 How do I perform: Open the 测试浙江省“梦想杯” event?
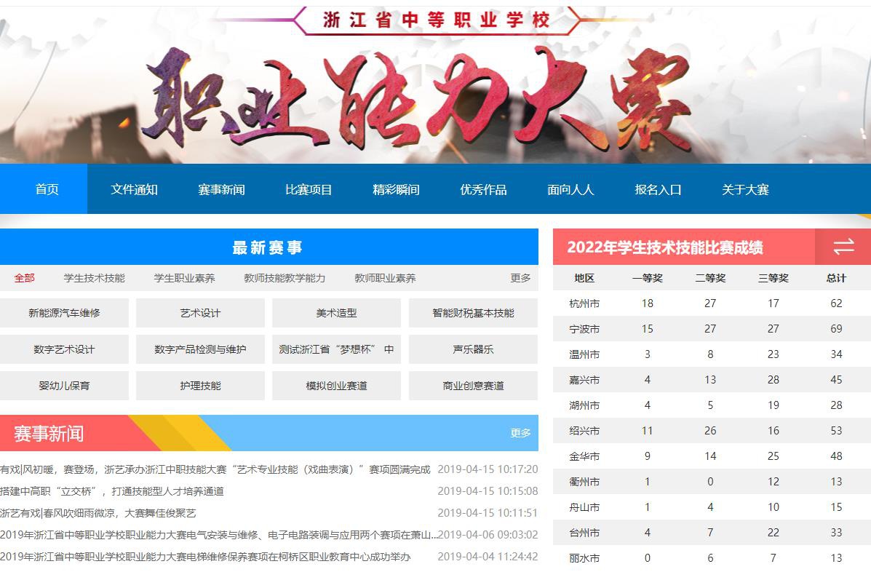point(337,349)
